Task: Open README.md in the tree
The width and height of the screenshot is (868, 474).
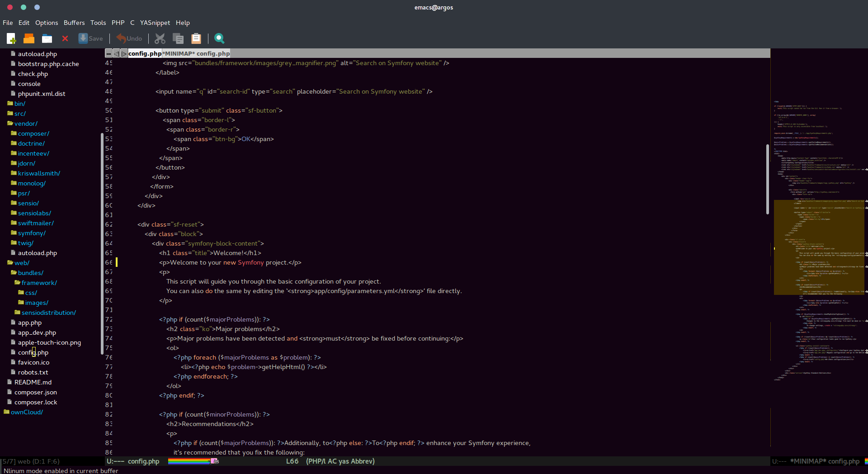Action: [33, 382]
